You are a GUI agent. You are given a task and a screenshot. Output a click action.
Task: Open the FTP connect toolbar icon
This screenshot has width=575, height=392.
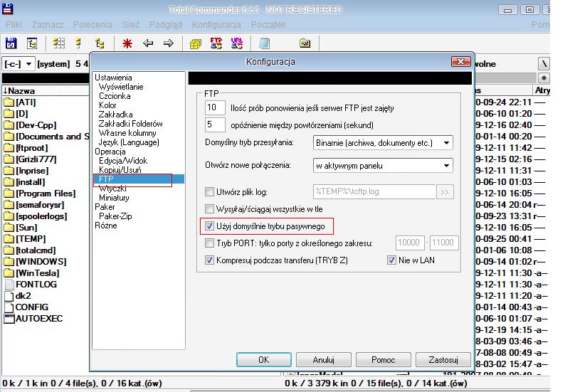click(216, 43)
